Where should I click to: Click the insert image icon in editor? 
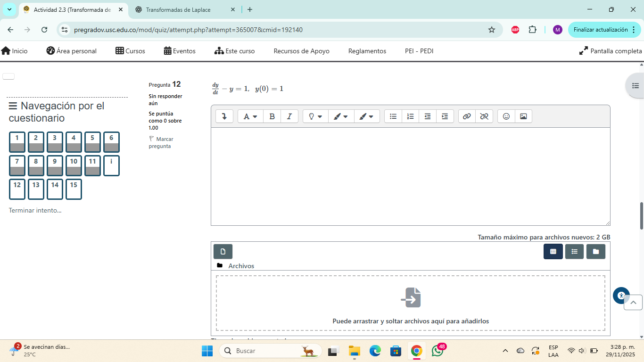523,116
